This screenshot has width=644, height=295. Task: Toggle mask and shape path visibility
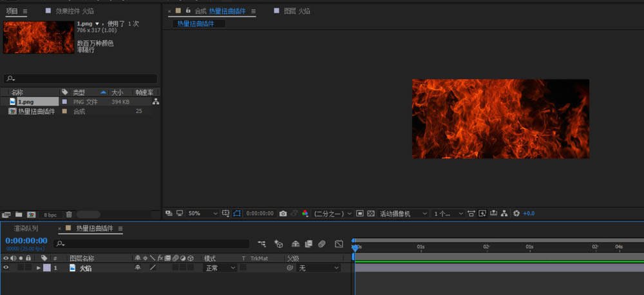click(x=237, y=213)
